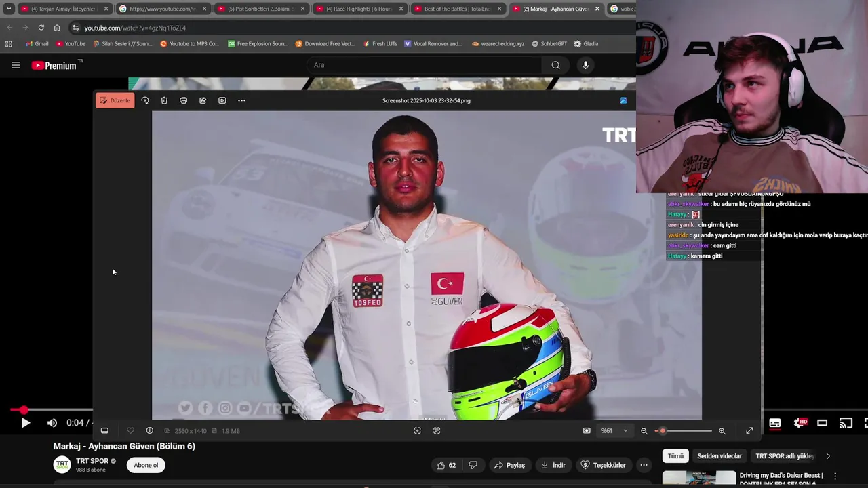Open the browser tab search dropdown
868x488 pixels.
tap(9, 9)
